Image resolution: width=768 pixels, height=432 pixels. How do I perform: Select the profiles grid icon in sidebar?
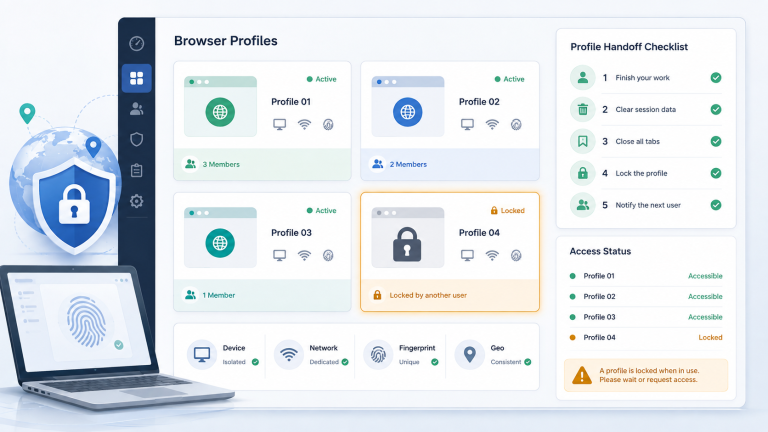pos(137,78)
